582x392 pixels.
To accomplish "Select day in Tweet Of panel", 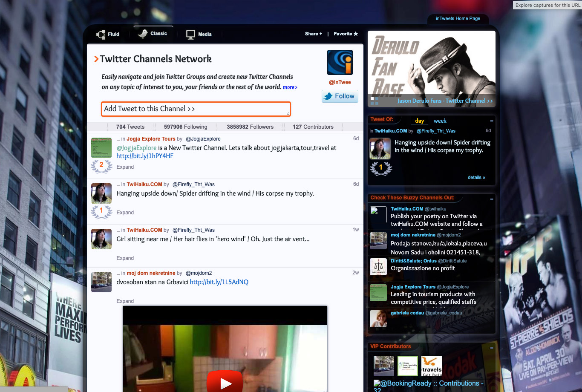I will [x=420, y=121].
